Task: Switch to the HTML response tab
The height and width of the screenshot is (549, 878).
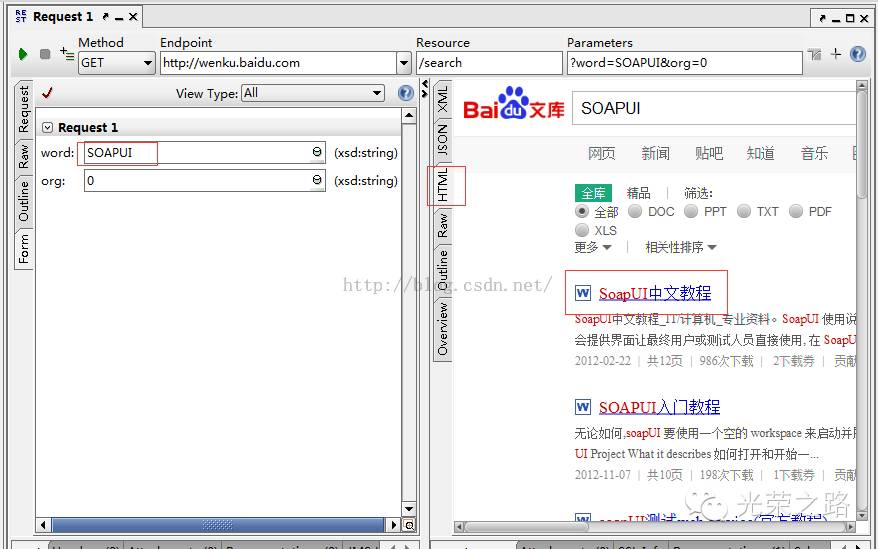Action: point(442,185)
